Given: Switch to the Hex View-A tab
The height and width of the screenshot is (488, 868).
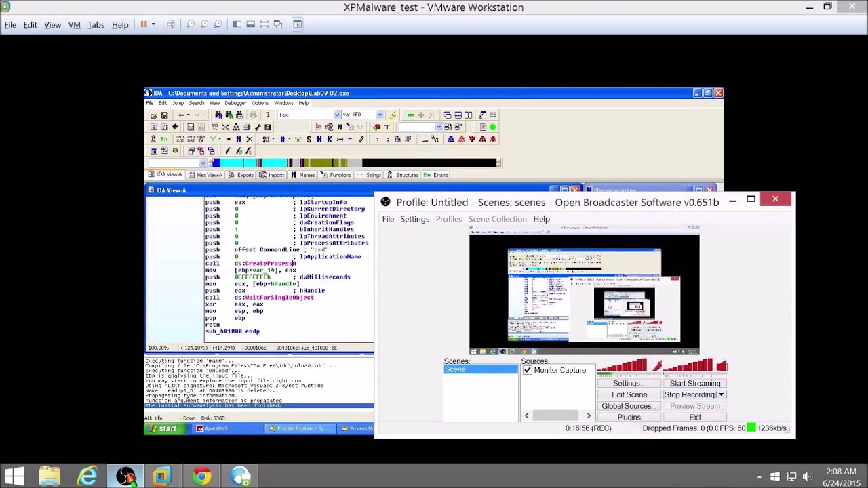Looking at the screenshot, I should (x=205, y=175).
